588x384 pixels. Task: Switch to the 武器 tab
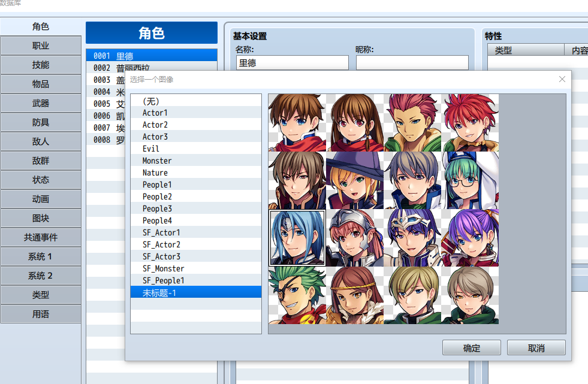click(41, 103)
